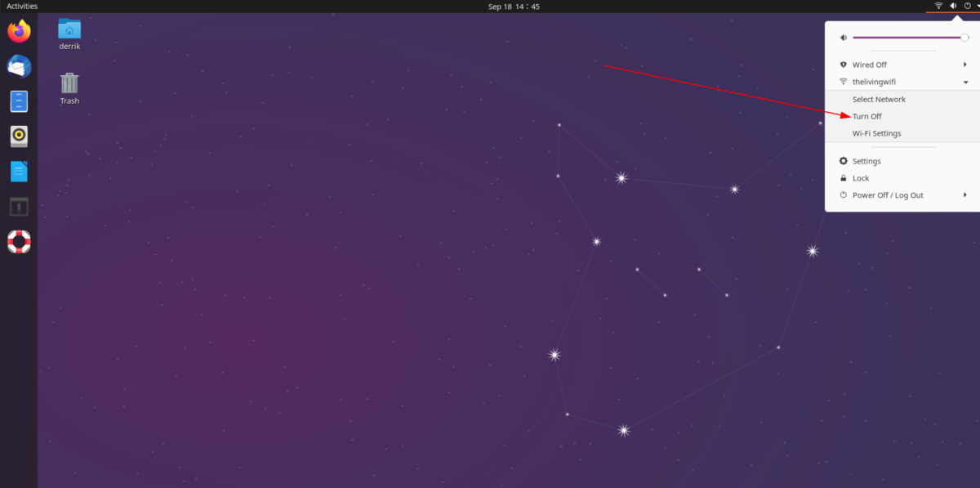Image resolution: width=980 pixels, height=488 pixels.
Task: Expand the Power Off / Log Out submenu
Action: tap(964, 195)
